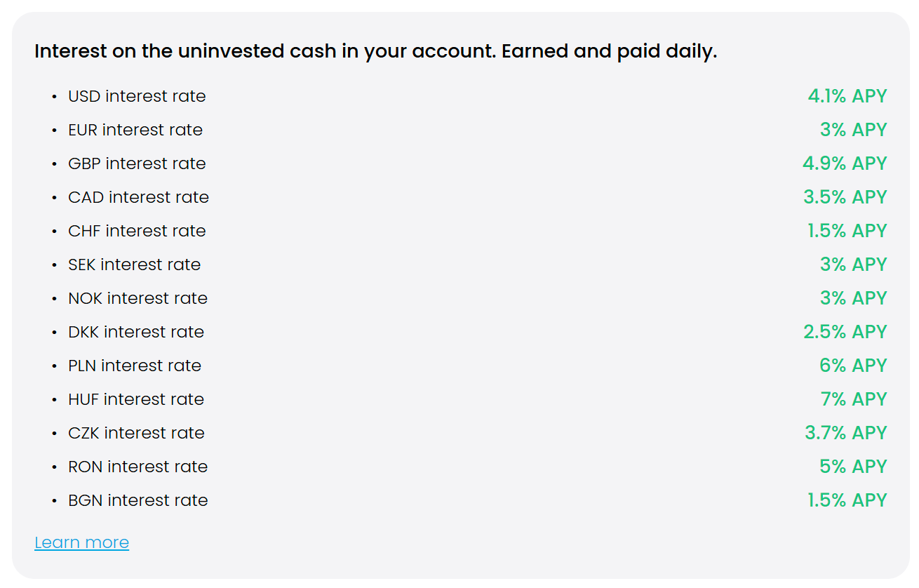
Task: Click the 4.9% APY value for GBP
Action: point(845,163)
